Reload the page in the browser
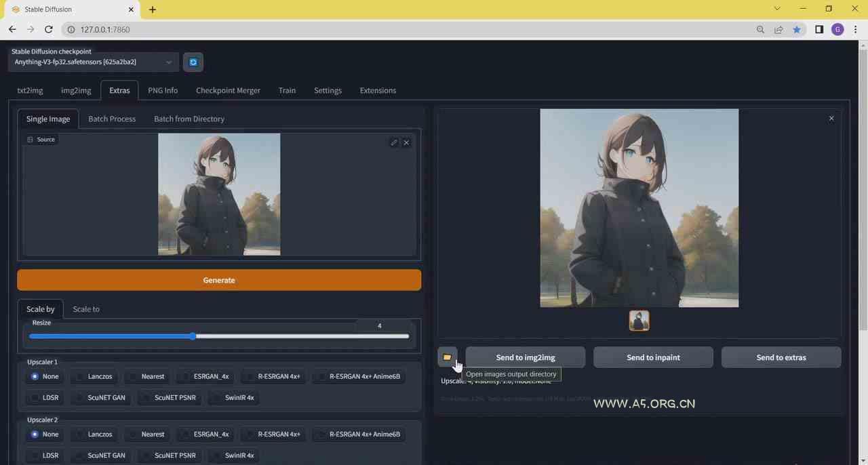Image resolution: width=868 pixels, height=465 pixels. click(x=48, y=29)
